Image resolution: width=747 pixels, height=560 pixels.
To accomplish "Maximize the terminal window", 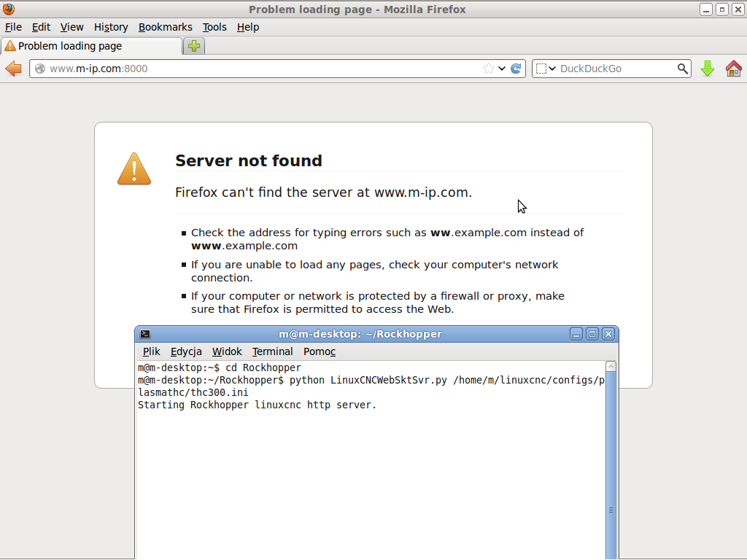I will point(592,334).
